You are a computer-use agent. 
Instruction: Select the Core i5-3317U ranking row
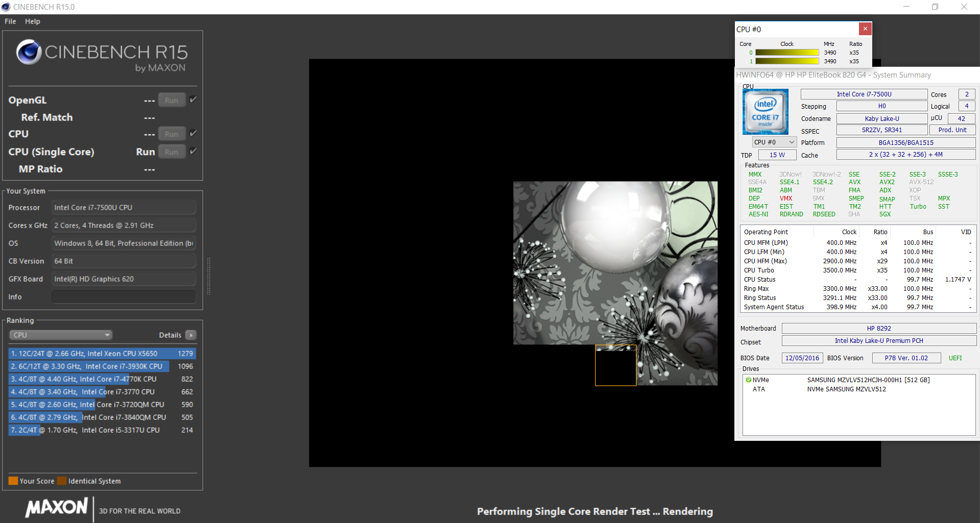[102, 430]
